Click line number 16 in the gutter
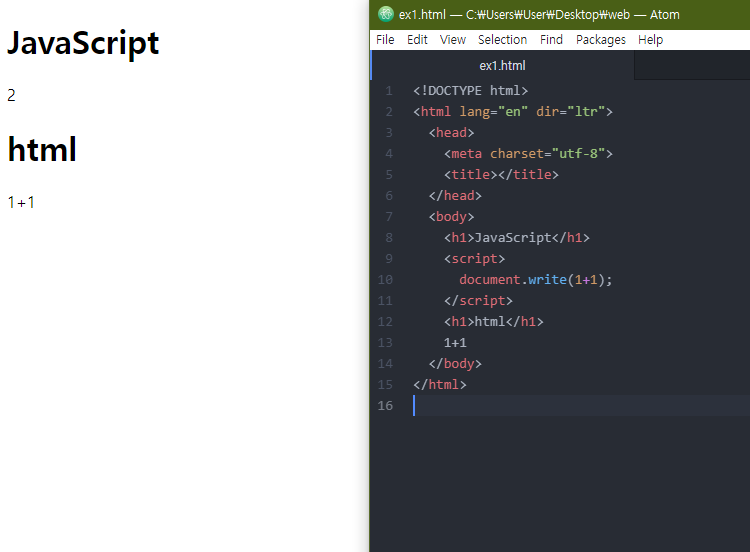The image size is (750, 552). pyautogui.click(x=385, y=406)
